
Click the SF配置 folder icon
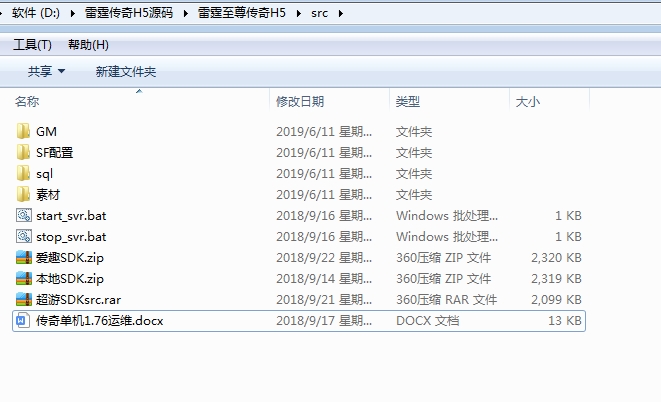click(24, 153)
